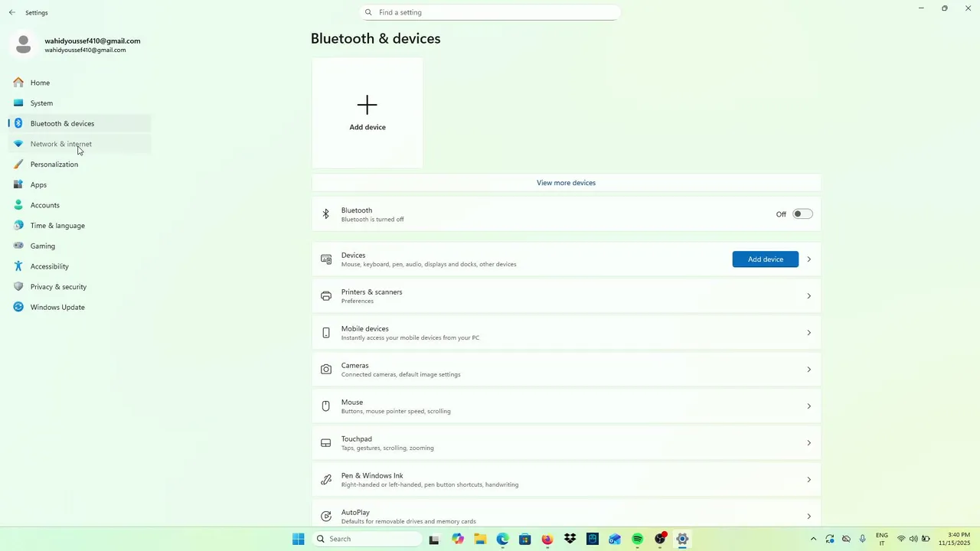The image size is (980, 551).
Task: Click the AutoPlay row icon
Action: pyautogui.click(x=326, y=517)
